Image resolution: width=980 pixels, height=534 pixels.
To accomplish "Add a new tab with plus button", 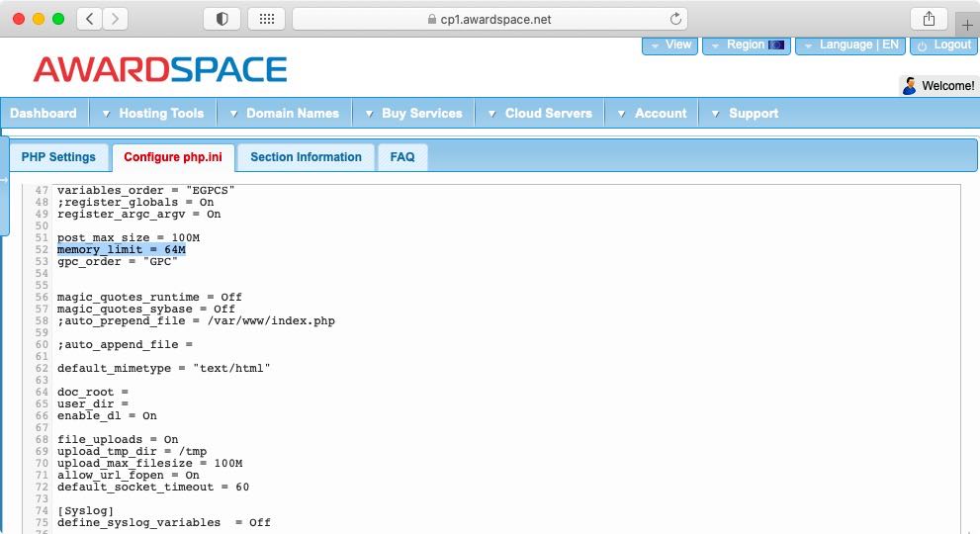I will [967, 25].
